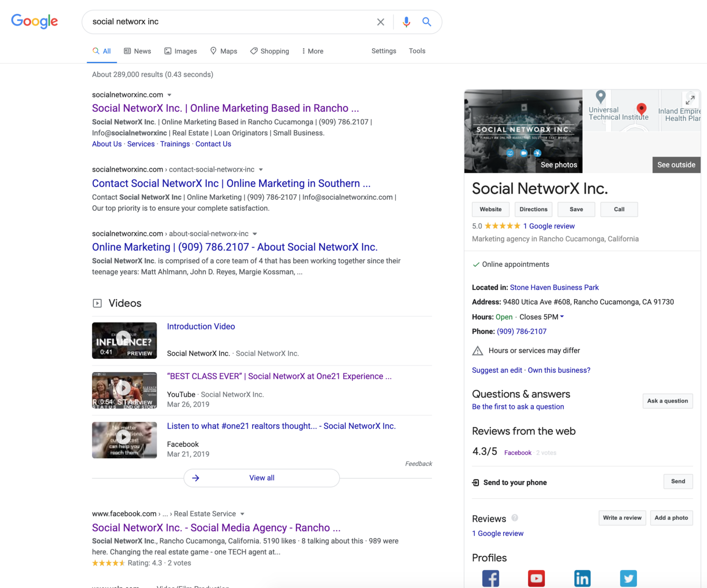Select the All results tab

click(x=102, y=51)
